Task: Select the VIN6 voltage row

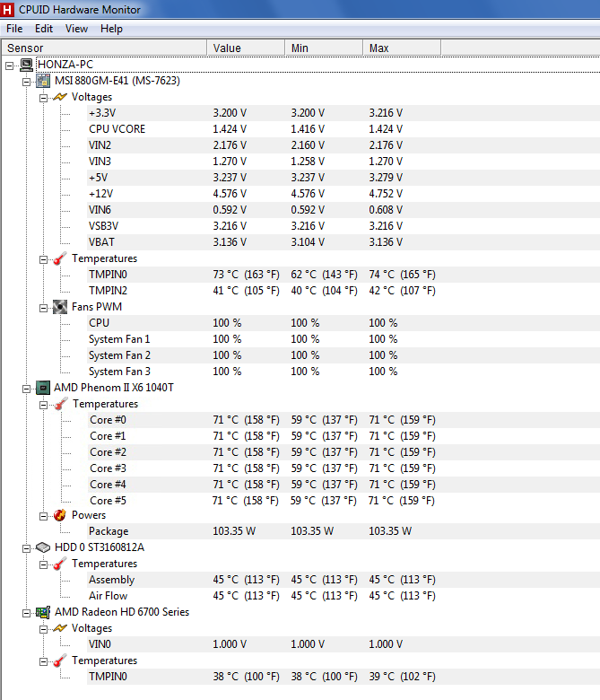Action: [x=343, y=210]
